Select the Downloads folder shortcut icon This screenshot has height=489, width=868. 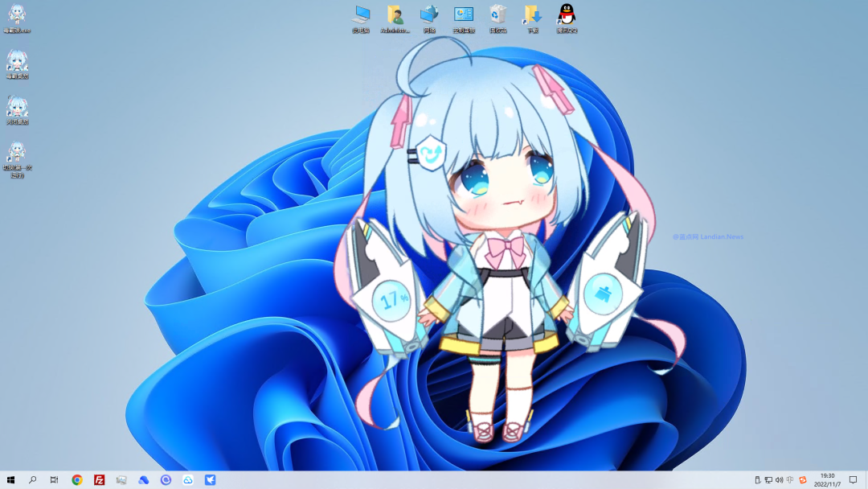point(532,18)
